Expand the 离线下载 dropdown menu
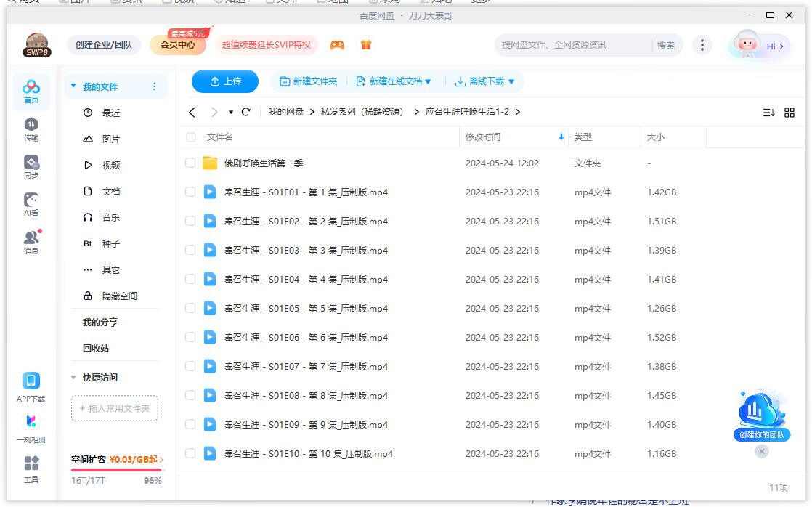The width and height of the screenshot is (812, 507). (484, 82)
